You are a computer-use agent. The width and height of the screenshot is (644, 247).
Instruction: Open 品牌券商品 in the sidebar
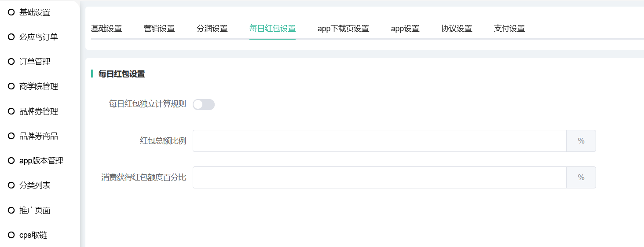pos(40,136)
